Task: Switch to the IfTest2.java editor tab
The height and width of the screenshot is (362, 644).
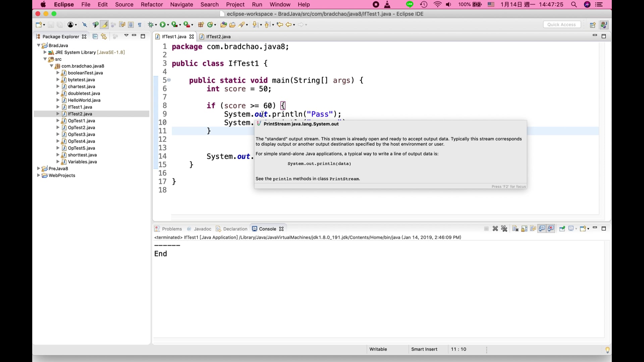Action: click(x=218, y=37)
